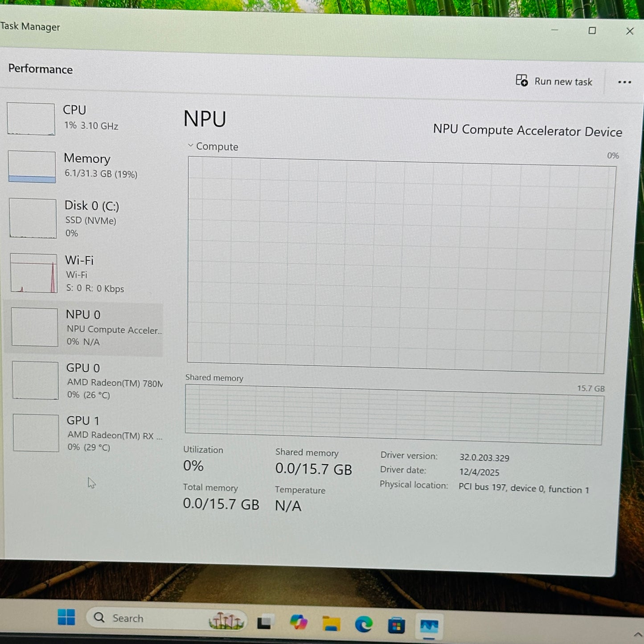Open File Explorer from the taskbar

tap(331, 623)
